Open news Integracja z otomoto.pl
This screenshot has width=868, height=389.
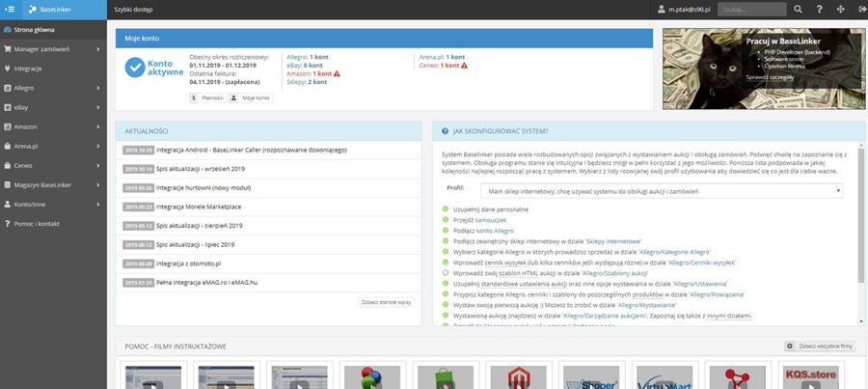[x=189, y=264]
